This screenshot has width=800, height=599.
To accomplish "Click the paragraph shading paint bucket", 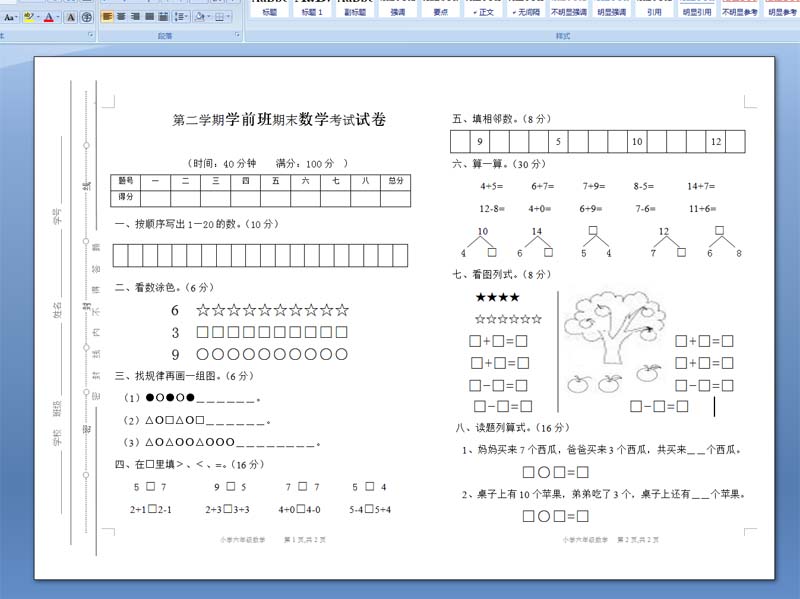I will point(200,17).
